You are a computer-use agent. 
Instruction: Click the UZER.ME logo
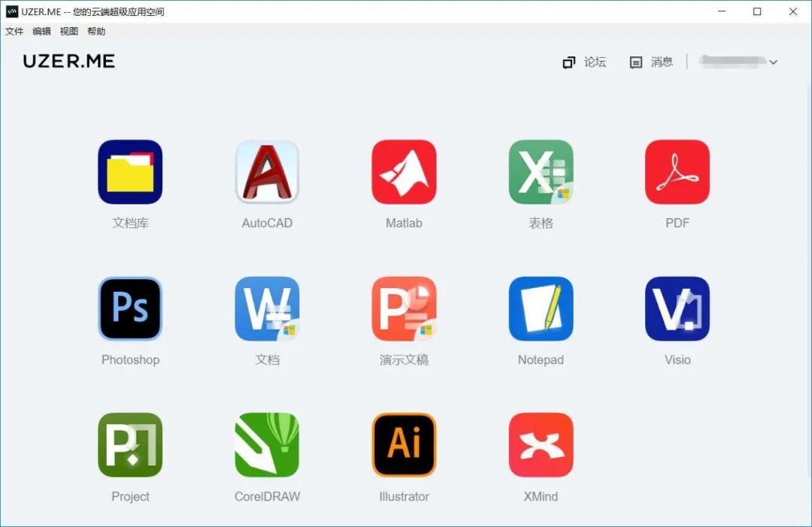tap(69, 61)
